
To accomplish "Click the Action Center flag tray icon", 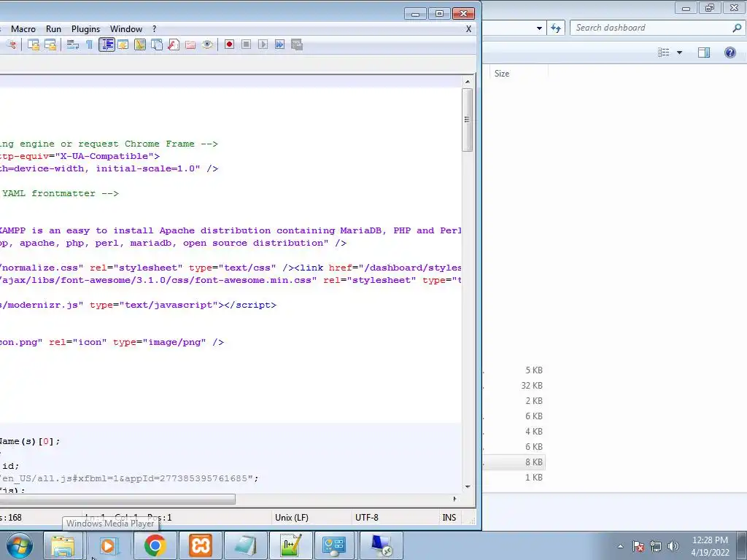I will pos(638,546).
